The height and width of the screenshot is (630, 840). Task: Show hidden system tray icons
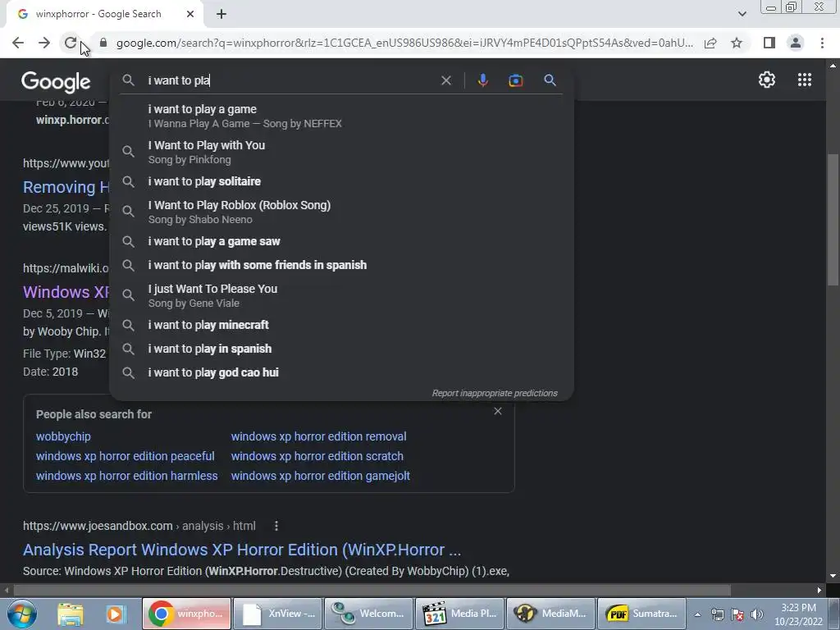point(697,614)
